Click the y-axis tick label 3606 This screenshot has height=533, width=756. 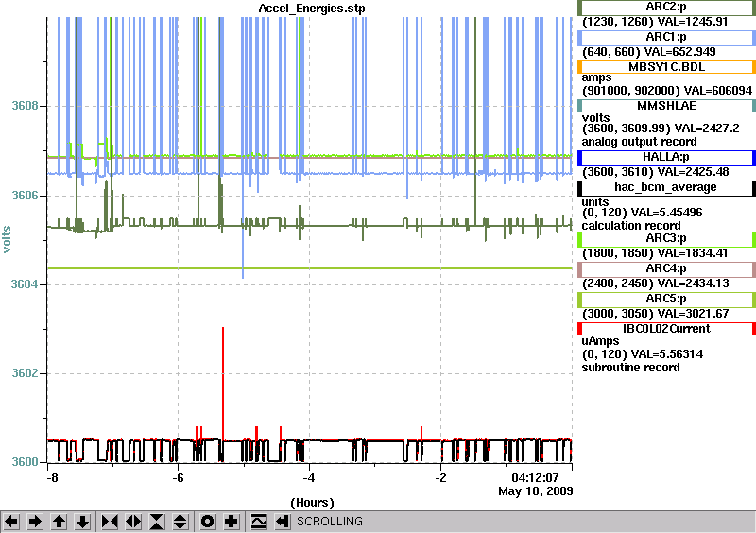point(25,196)
